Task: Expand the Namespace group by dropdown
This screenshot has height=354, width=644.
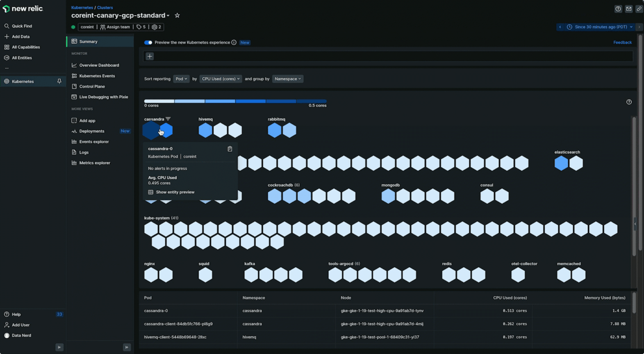Action: [287, 79]
